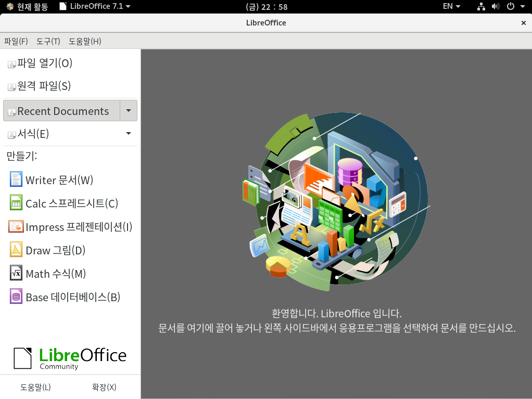
Task: Create a new Math 수식(M)
Action: click(x=70, y=273)
